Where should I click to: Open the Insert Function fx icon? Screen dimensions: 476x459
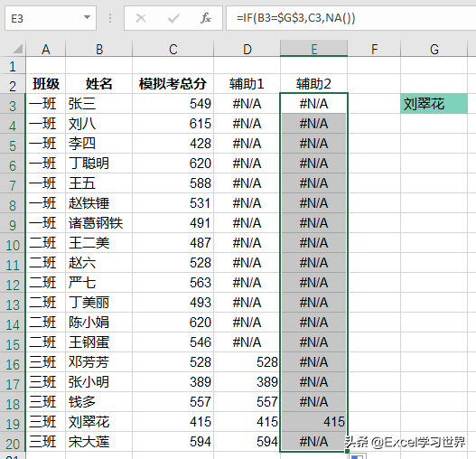(206, 18)
